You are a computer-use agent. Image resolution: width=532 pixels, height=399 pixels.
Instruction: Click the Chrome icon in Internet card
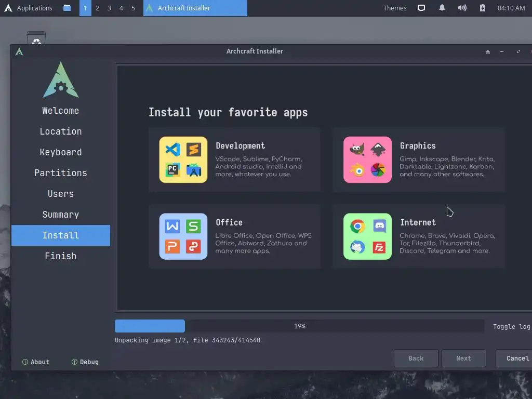pos(357,227)
